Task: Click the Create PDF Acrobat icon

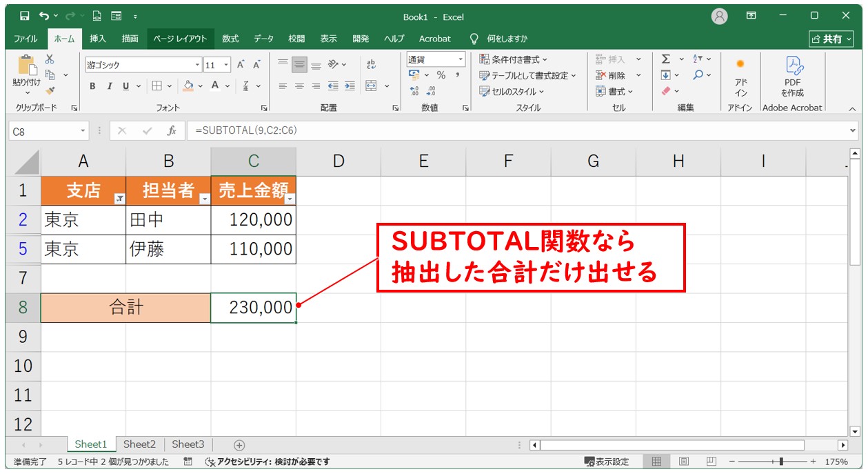Action: 792,75
